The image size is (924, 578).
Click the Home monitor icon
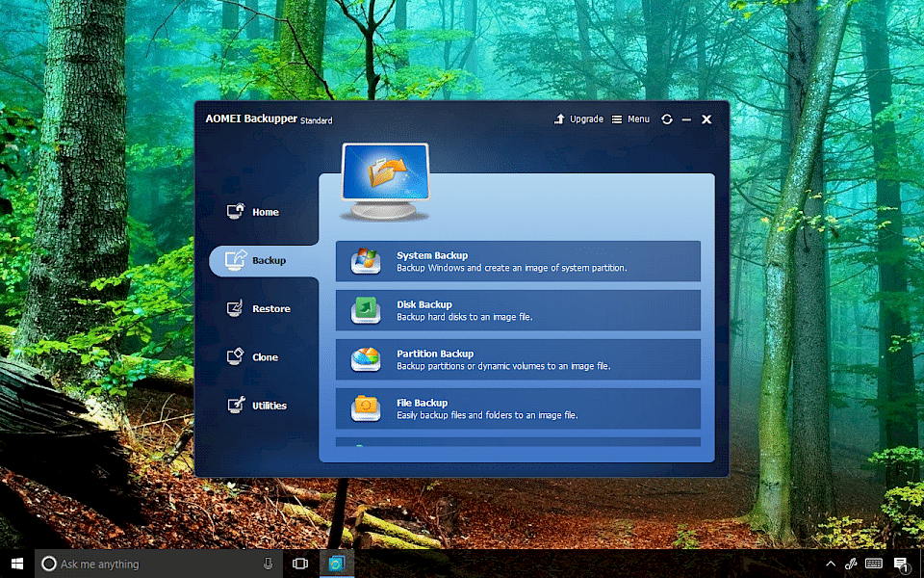coord(236,211)
